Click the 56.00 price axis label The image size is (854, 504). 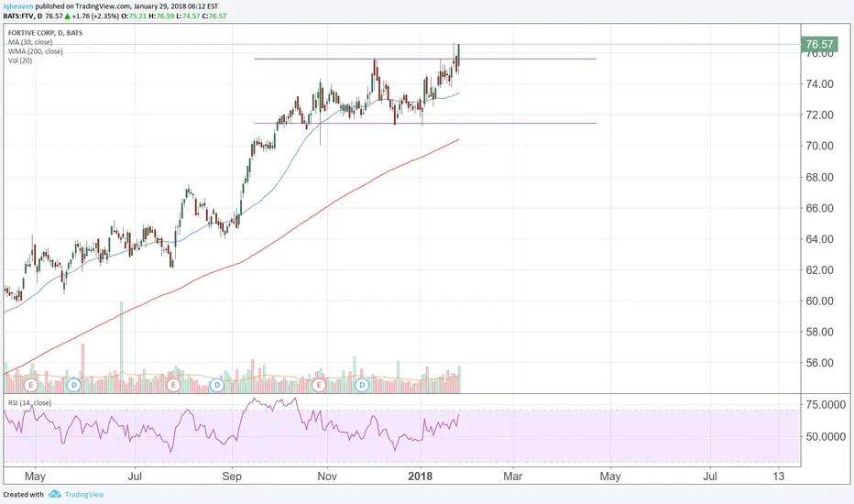tap(819, 363)
